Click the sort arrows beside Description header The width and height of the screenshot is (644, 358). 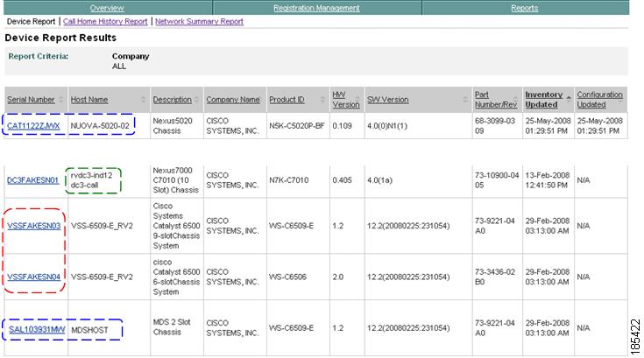197,100
